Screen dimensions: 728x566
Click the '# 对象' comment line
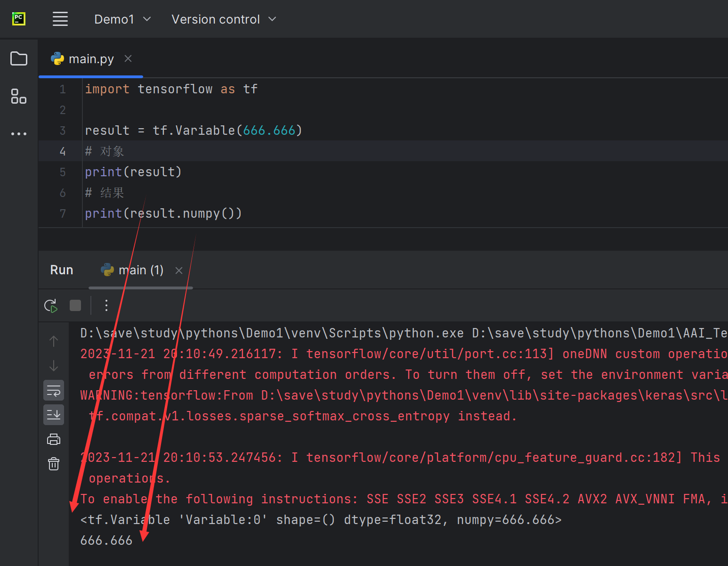(105, 151)
